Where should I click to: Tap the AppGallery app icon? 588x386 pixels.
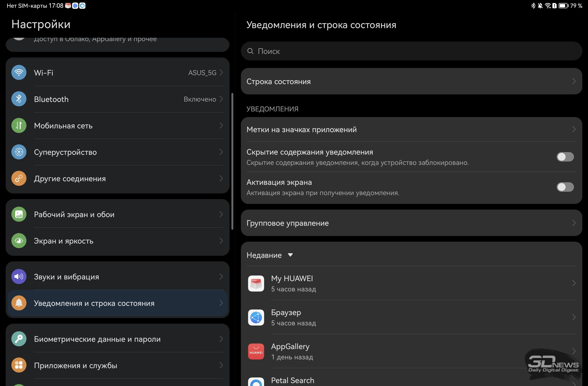[256, 351]
